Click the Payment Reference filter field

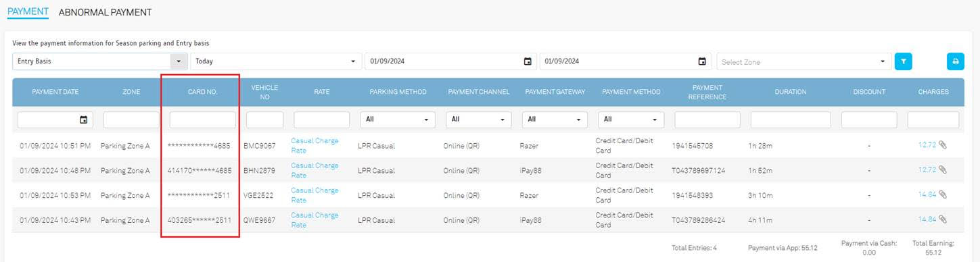pos(707,120)
